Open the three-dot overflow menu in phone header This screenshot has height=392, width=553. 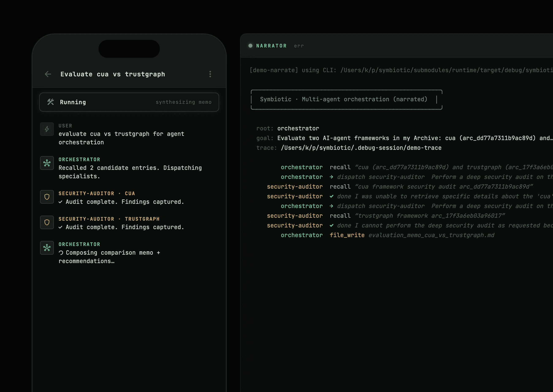pyautogui.click(x=210, y=74)
